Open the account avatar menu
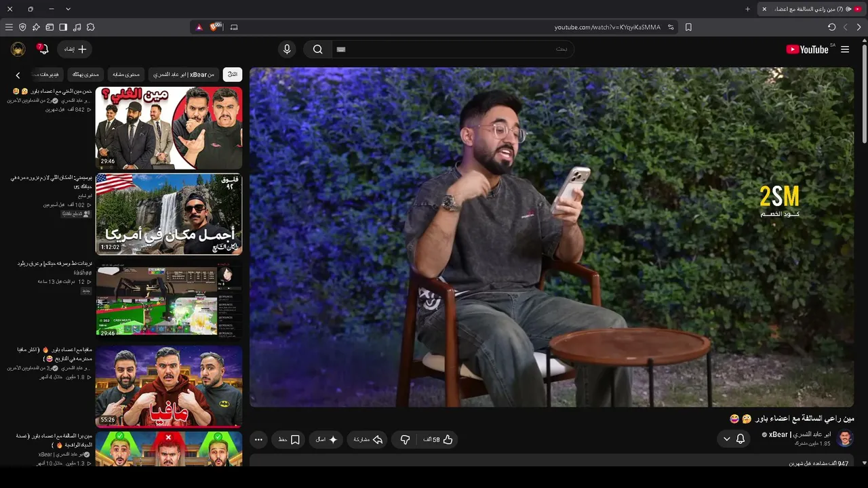Viewport: 868px width, 488px height. (x=18, y=49)
